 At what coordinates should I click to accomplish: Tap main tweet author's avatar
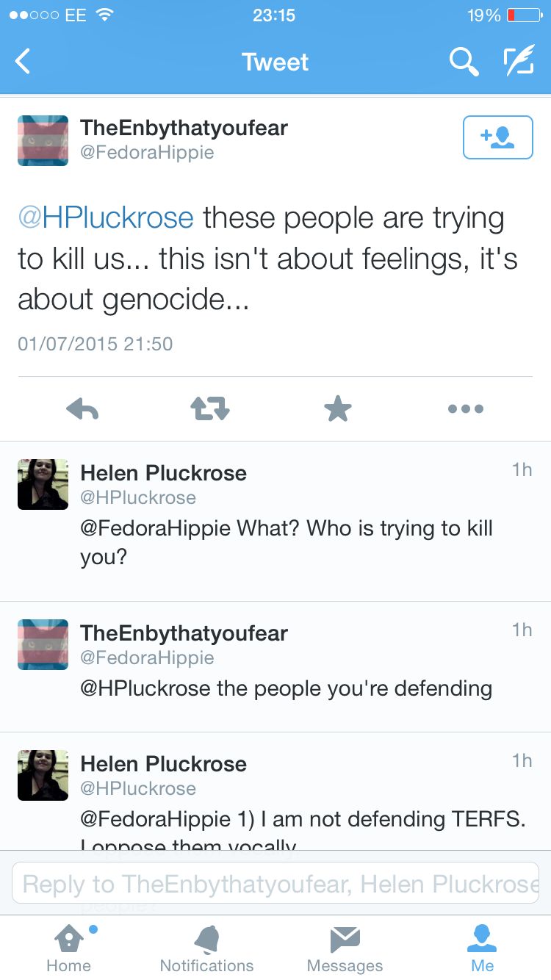(x=43, y=140)
